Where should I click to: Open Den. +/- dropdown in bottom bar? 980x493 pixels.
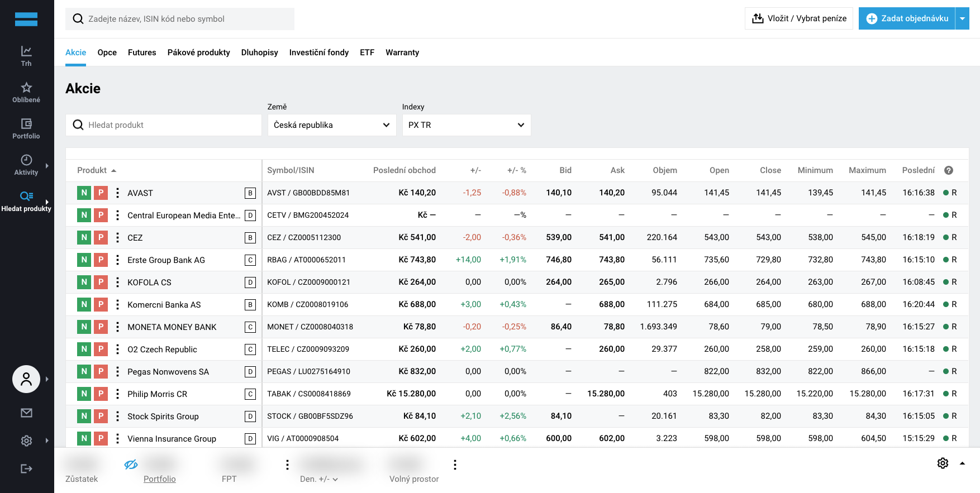click(319, 479)
